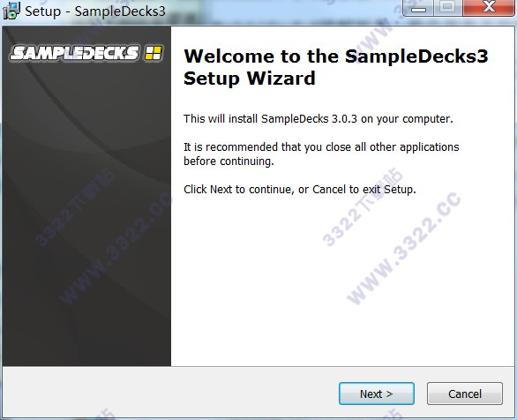517x420 pixels.
Task: Cancel the SampleDecks3 installation
Action: pos(465,394)
